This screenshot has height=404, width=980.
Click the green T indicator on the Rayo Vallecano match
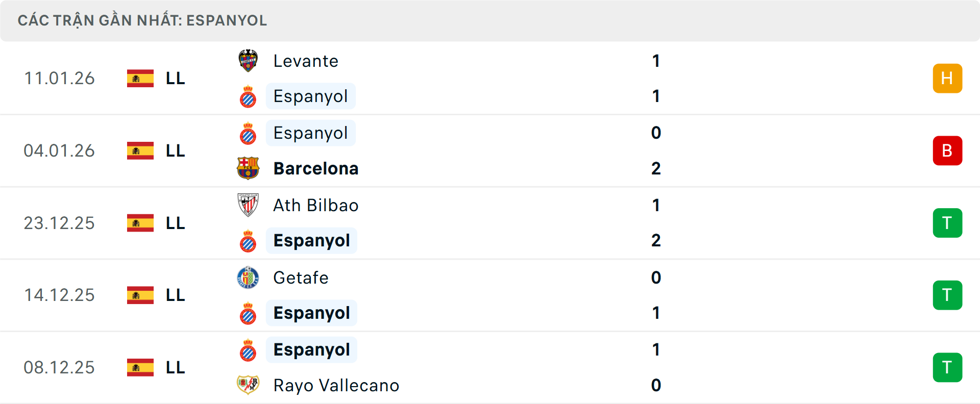947,367
